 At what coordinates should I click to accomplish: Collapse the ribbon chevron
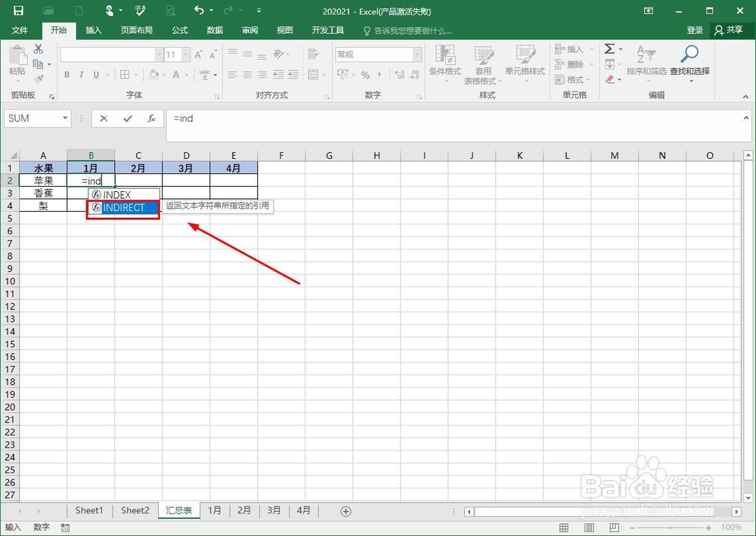pos(746,97)
